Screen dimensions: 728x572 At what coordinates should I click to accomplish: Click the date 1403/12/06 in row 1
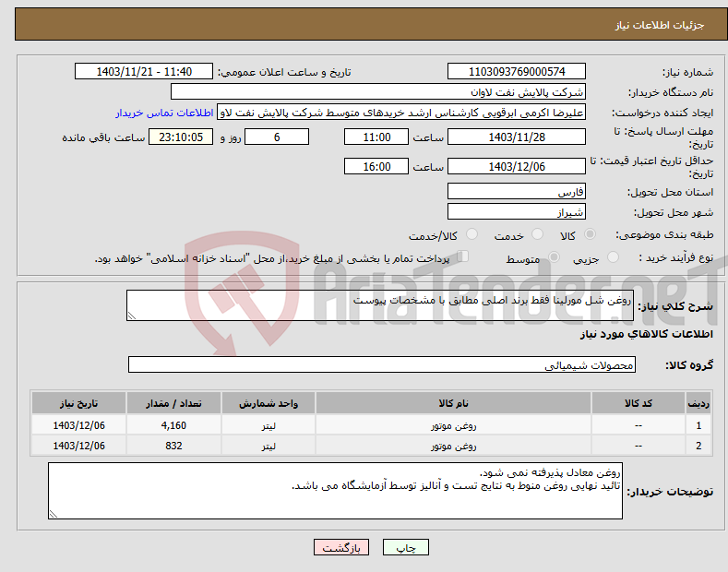(x=79, y=425)
